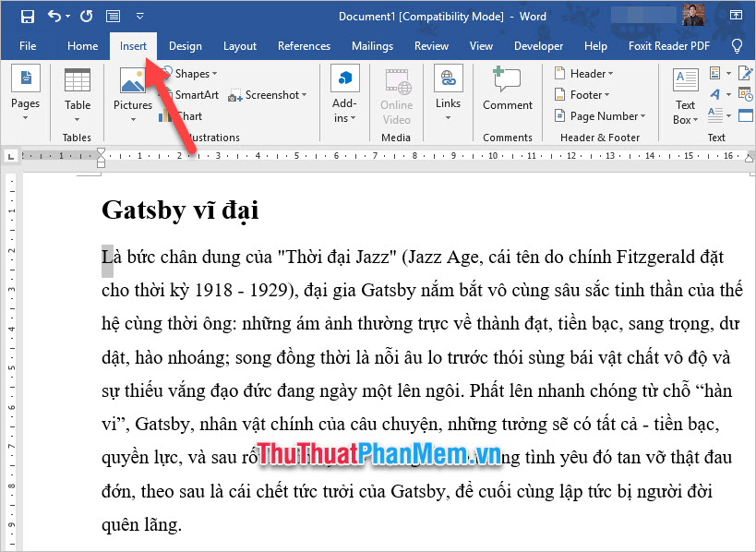Open the Footer dropdown
The width and height of the screenshot is (756, 552).
click(x=582, y=95)
